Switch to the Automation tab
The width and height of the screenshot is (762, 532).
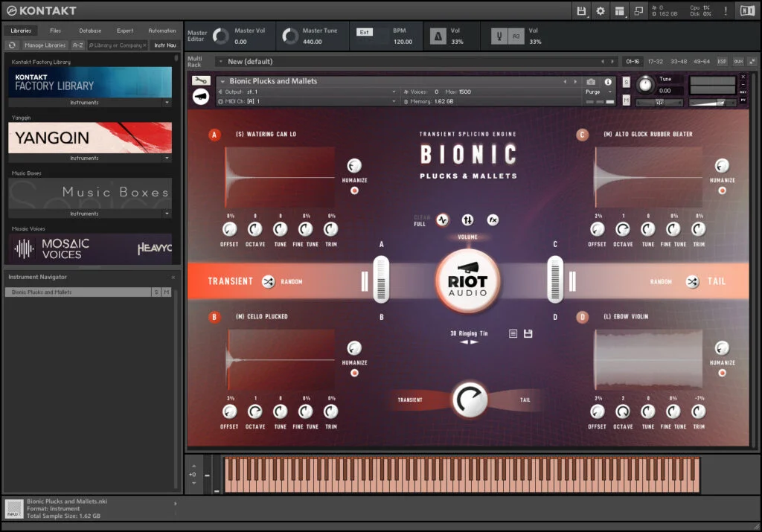coord(162,31)
